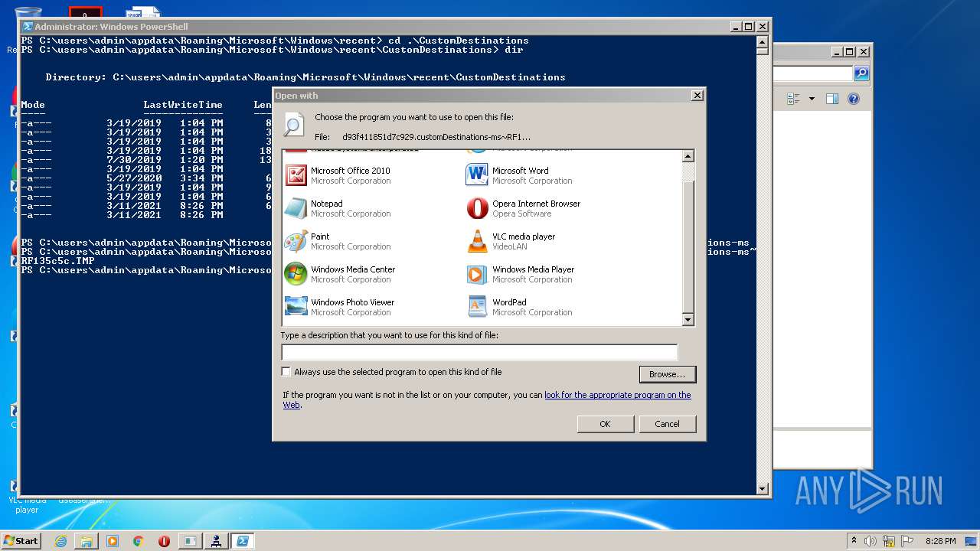Image resolution: width=980 pixels, height=551 pixels.
Task: Click the search magnifier in Explorer window
Action: [861, 73]
